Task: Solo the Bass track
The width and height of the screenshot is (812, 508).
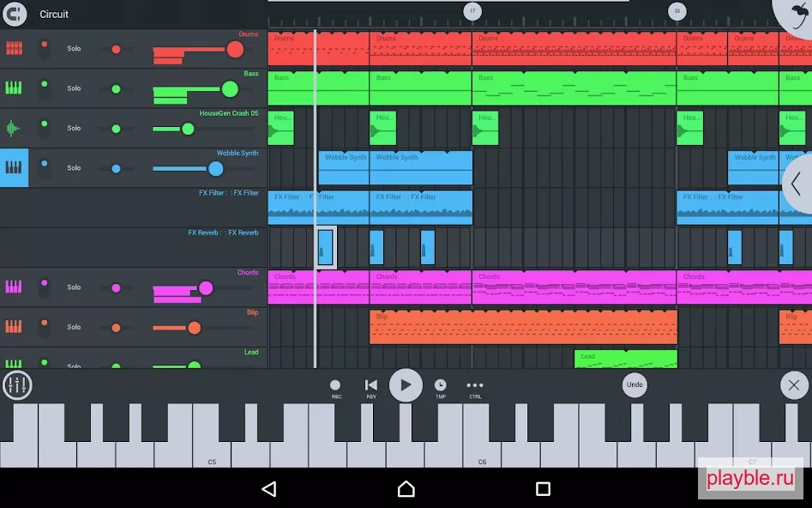Action: (x=74, y=88)
